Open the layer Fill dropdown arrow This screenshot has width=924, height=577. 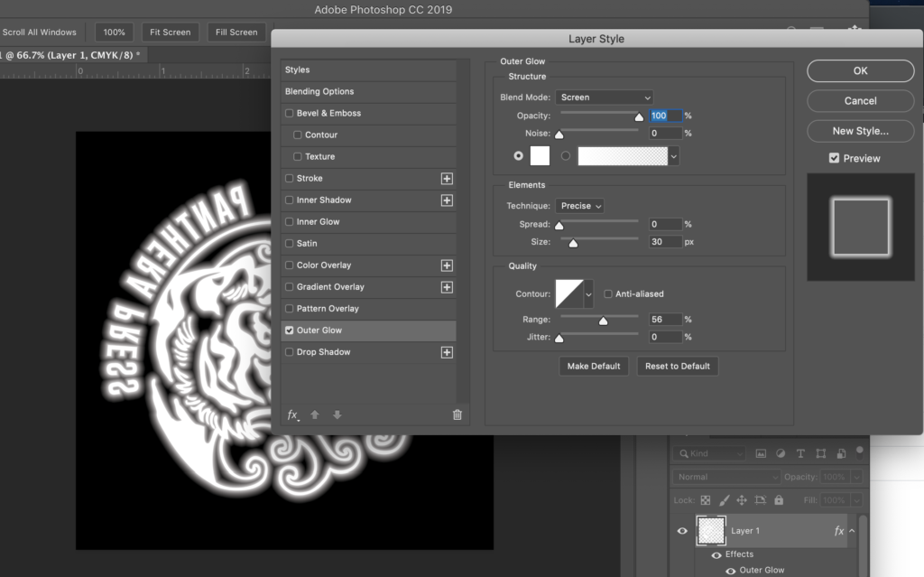(856, 500)
